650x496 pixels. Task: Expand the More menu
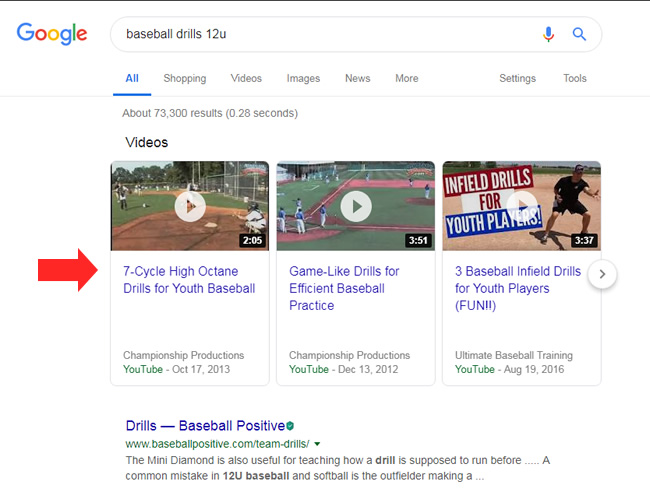coord(407,78)
